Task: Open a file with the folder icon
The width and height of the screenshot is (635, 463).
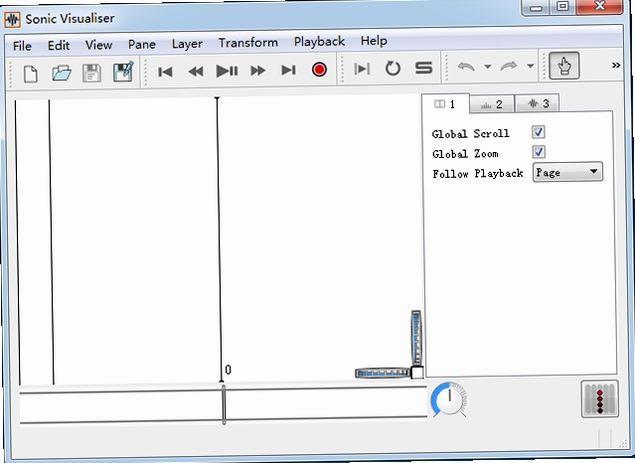Action: [61, 74]
